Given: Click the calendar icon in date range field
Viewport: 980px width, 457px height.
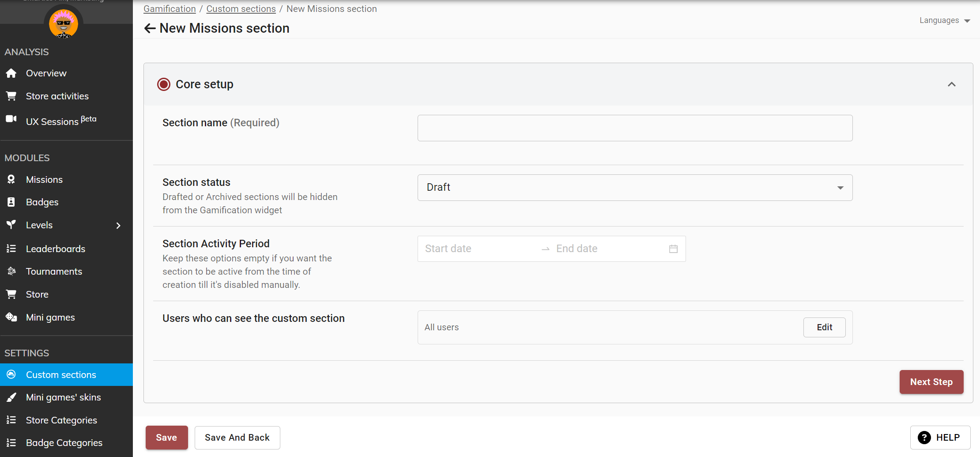Looking at the screenshot, I should click(673, 249).
